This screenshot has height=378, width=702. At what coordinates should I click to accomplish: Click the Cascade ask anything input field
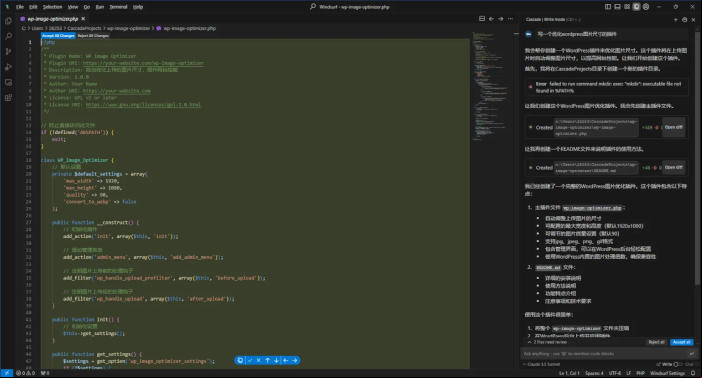604,354
